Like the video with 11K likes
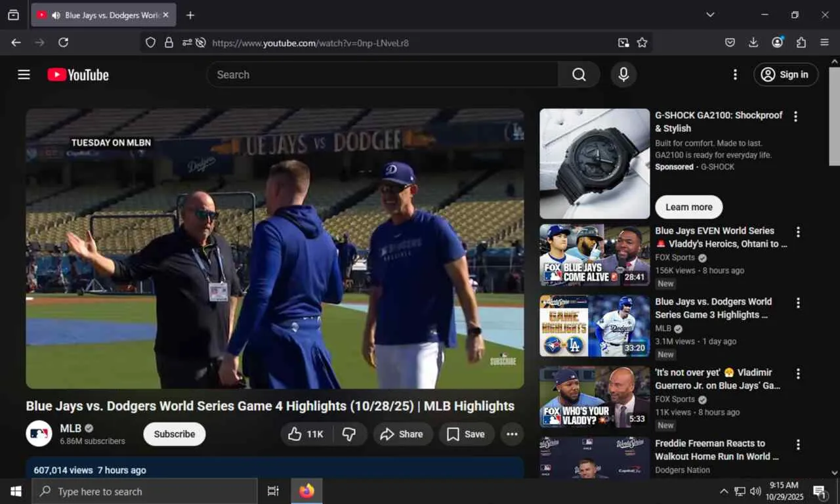 [307, 434]
